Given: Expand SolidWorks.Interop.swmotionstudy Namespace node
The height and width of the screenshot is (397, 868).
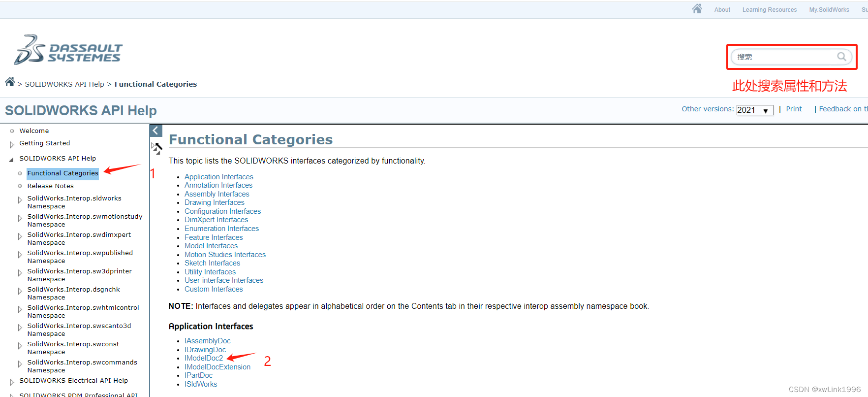Looking at the screenshot, I should (20, 218).
